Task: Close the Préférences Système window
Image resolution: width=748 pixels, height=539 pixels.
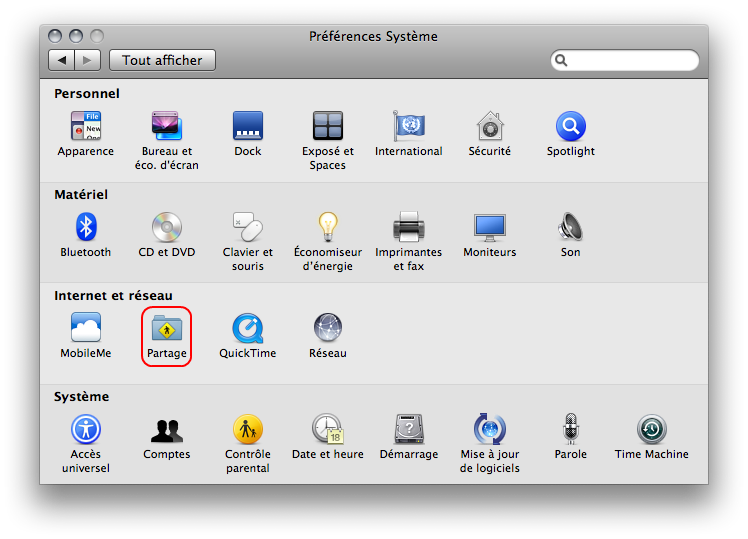Action: point(55,36)
